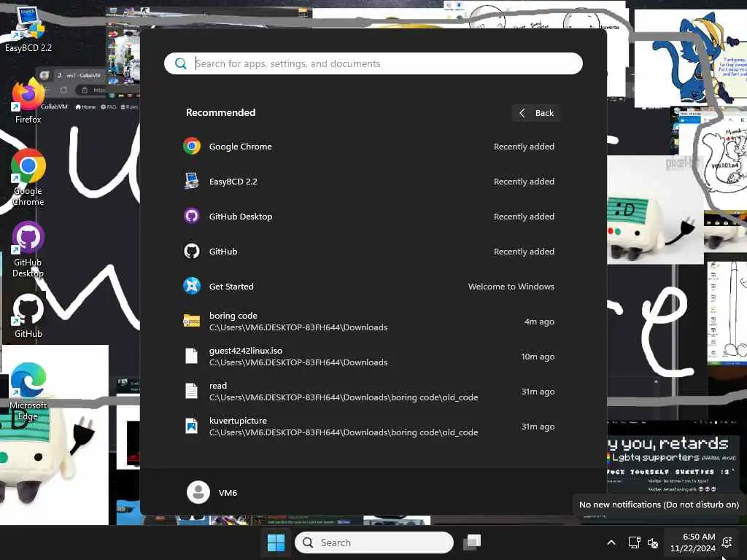
Task: Click the boring code zipped folder icon
Action: [192, 322]
